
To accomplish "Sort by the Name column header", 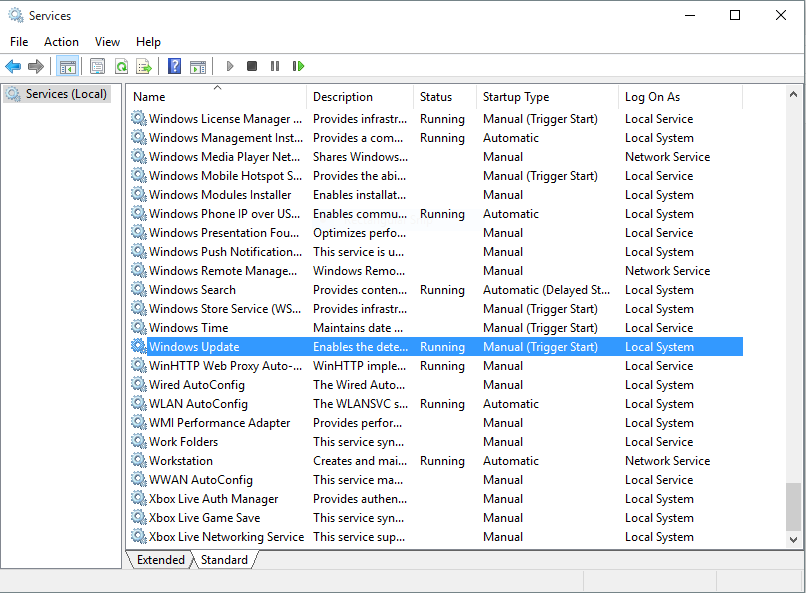I will (x=218, y=97).
